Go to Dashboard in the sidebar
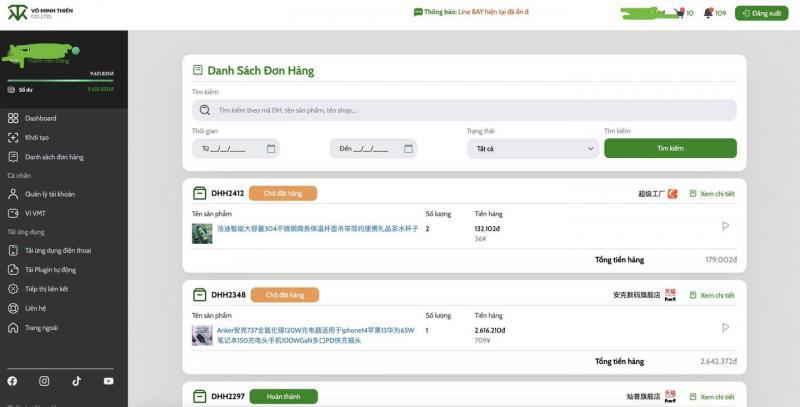This screenshot has height=407, width=800. pos(40,118)
